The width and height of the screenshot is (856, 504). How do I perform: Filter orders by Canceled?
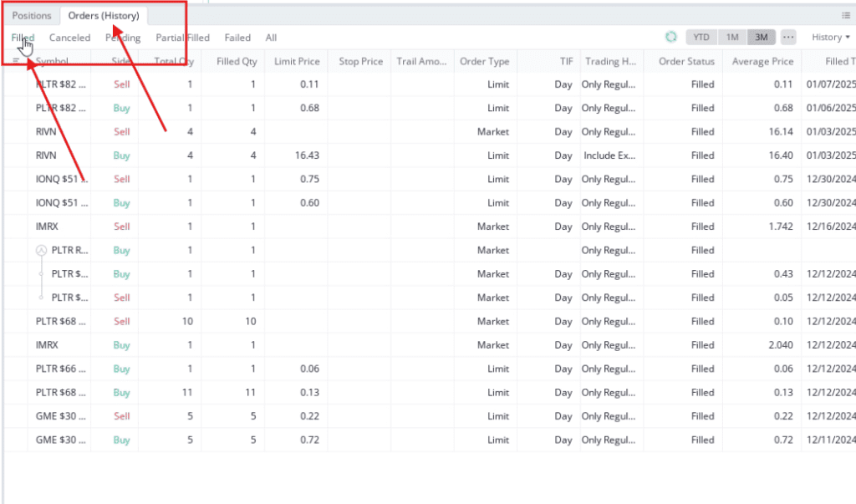click(x=69, y=38)
